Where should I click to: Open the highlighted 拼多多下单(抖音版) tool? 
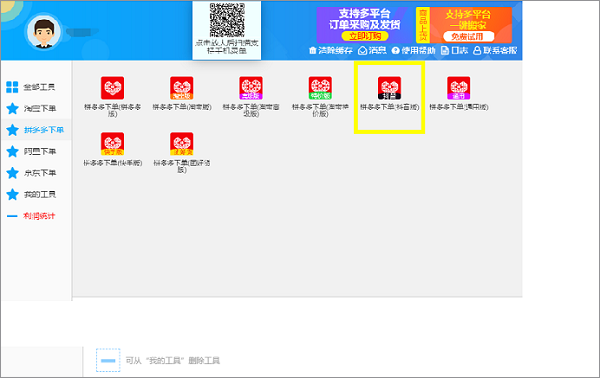tap(390, 88)
